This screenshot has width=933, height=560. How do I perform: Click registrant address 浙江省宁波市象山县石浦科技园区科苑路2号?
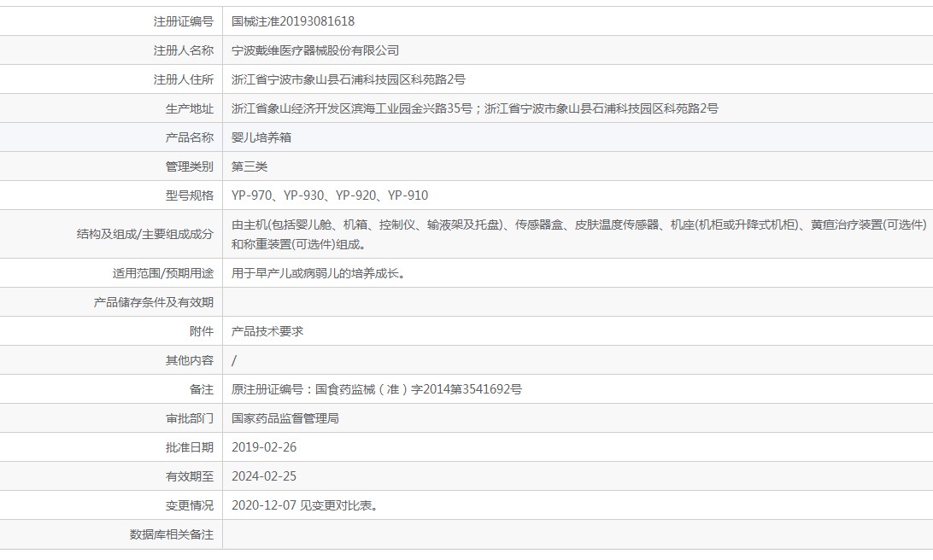click(x=348, y=79)
